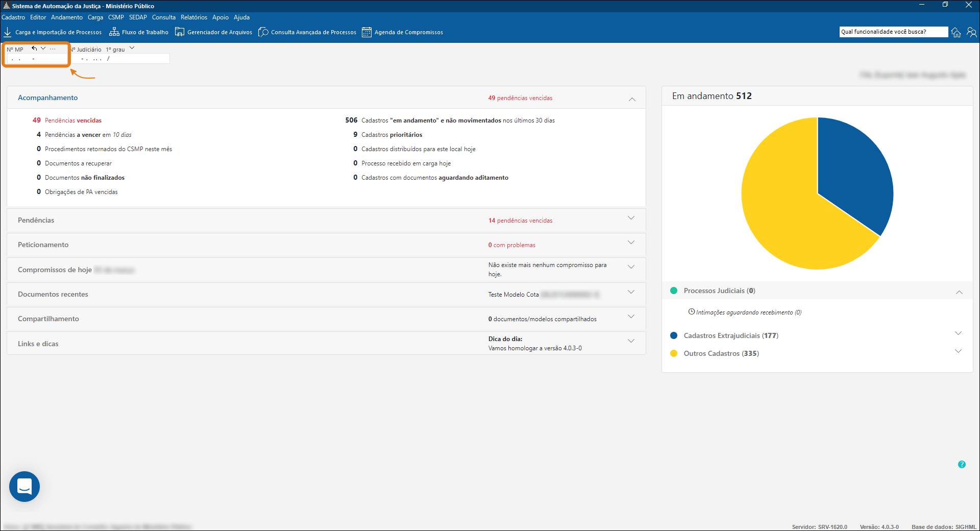Viewport: 980px width, 531px height.
Task: Focus the Nº MP number input field
Action: pyautogui.click(x=37, y=59)
